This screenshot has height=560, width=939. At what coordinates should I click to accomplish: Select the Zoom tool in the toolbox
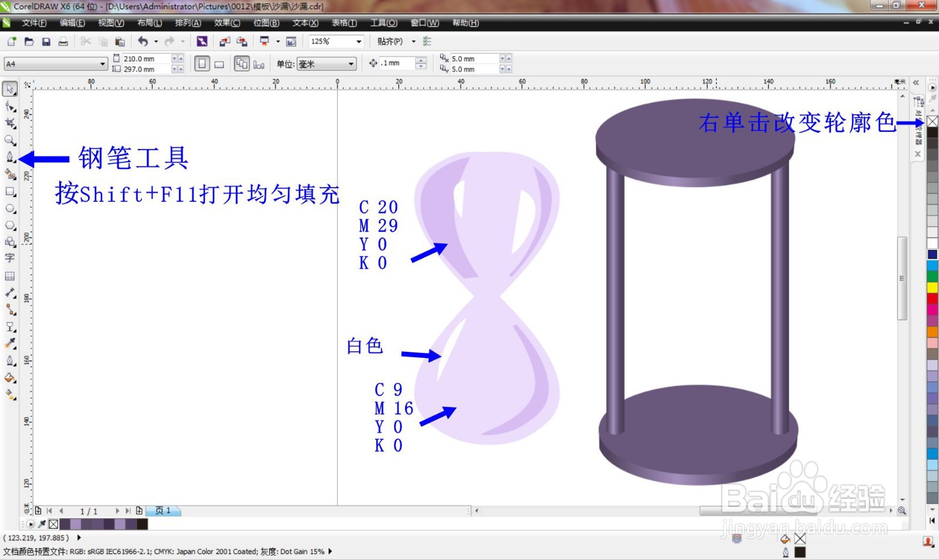9,140
